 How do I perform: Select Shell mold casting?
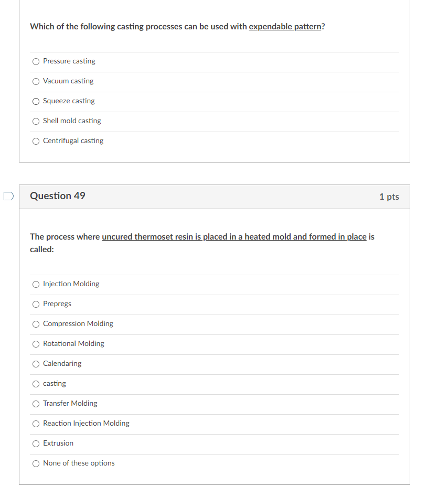click(36, 121)
